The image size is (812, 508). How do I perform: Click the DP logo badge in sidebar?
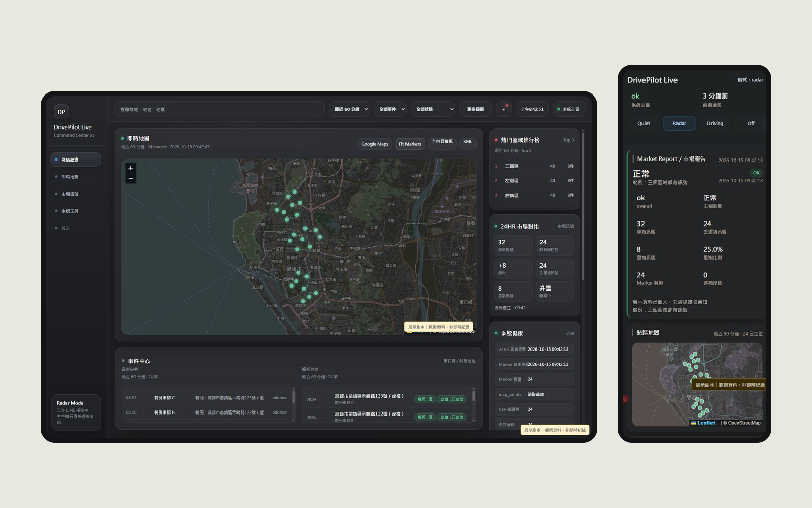point(61,112)
